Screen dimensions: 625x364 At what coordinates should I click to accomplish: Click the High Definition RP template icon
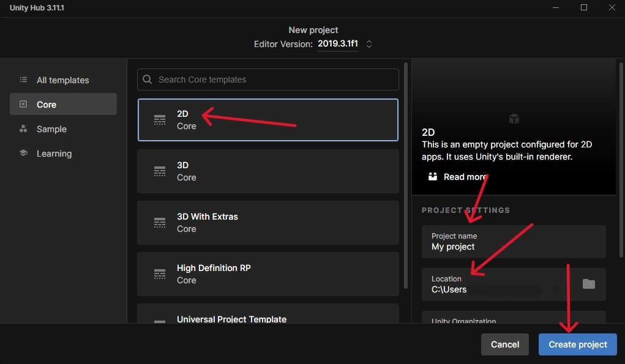(159, 274)
